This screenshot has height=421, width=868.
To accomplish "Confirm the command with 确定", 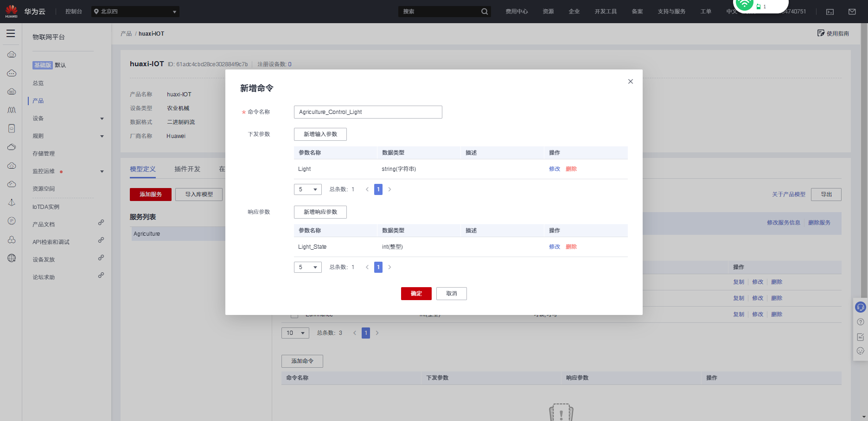I will tap(416, 294).
